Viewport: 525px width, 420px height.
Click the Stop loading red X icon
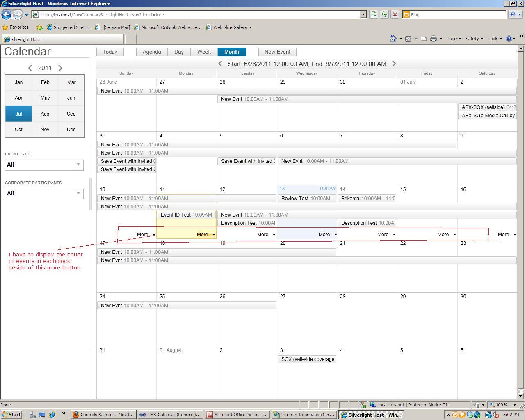click(x=395, y=14)
